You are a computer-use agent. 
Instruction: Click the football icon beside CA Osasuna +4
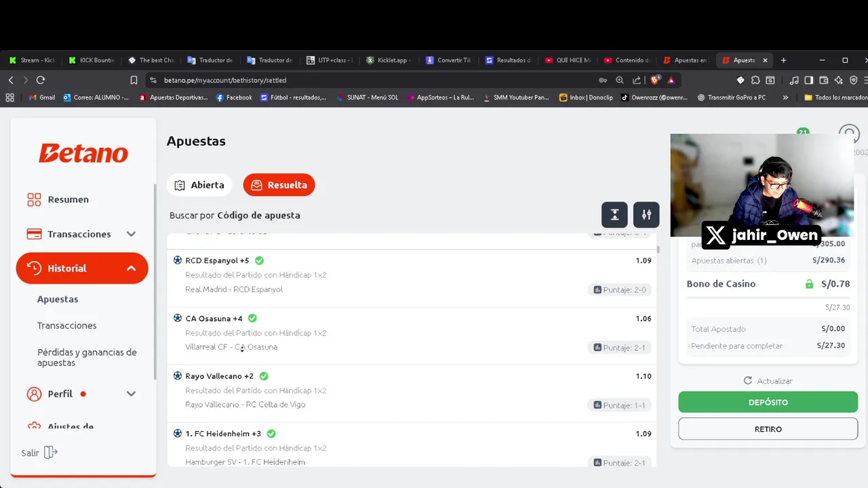click(178, 318)
